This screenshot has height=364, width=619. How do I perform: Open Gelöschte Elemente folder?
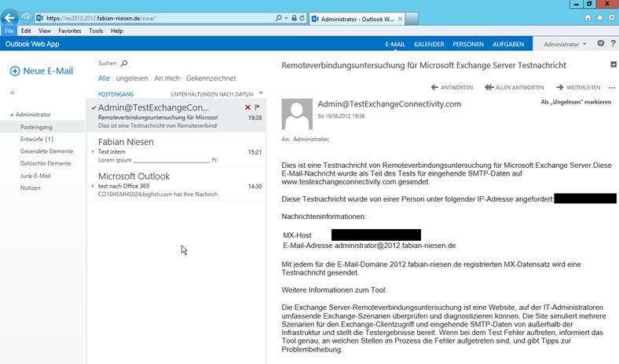coord(46,163)
